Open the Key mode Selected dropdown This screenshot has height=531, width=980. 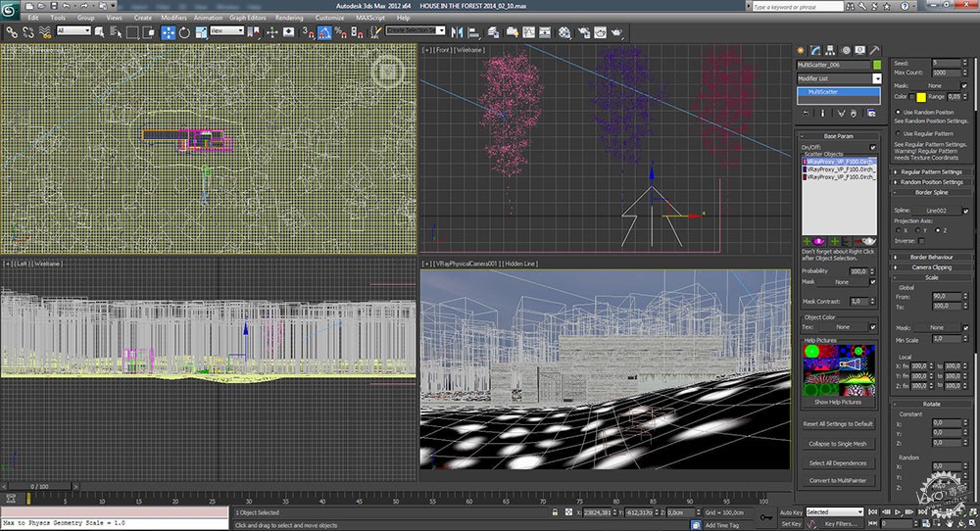[834, 511]
